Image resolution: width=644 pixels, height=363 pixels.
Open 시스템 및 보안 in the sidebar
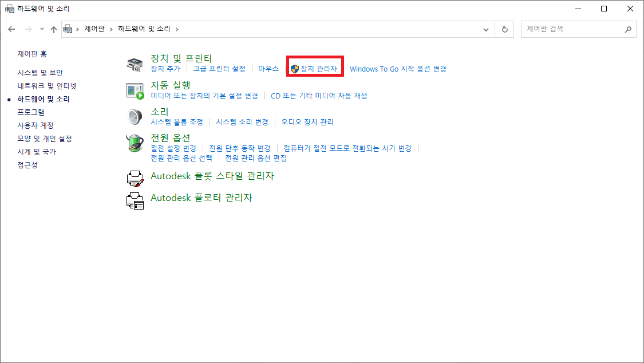[x=40, y=73]
